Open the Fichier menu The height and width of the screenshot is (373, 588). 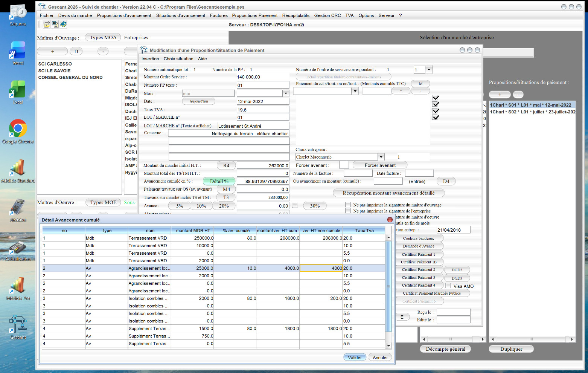47,15
